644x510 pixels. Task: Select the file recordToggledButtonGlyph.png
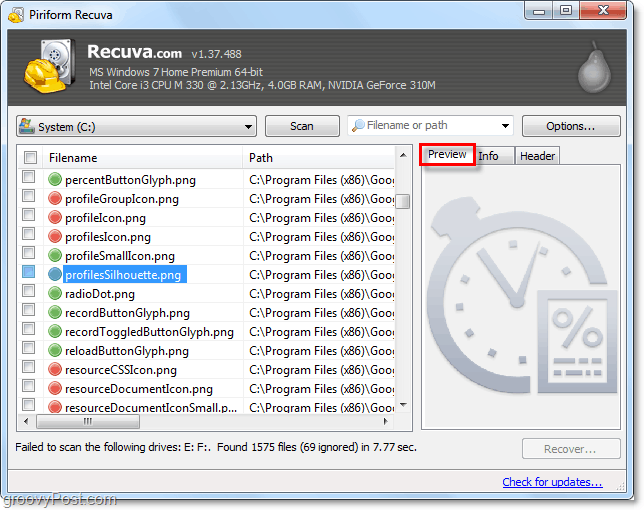point(150,332)
